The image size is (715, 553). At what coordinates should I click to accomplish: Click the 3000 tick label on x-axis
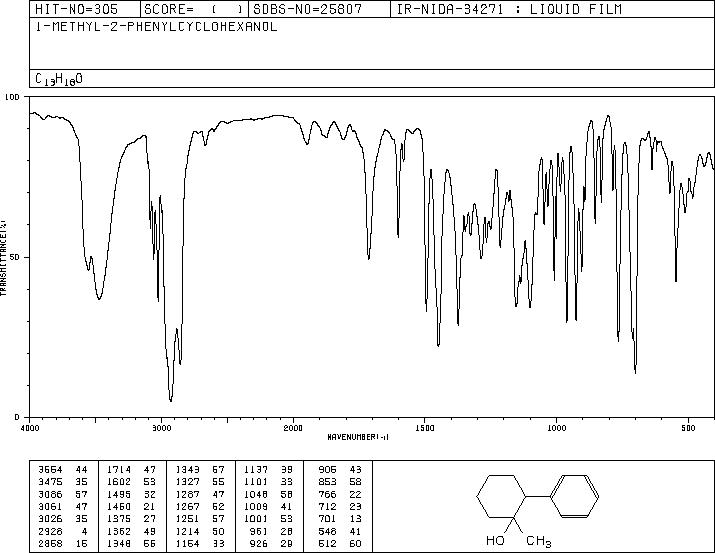pyautogui.click(x=161, y=428)
